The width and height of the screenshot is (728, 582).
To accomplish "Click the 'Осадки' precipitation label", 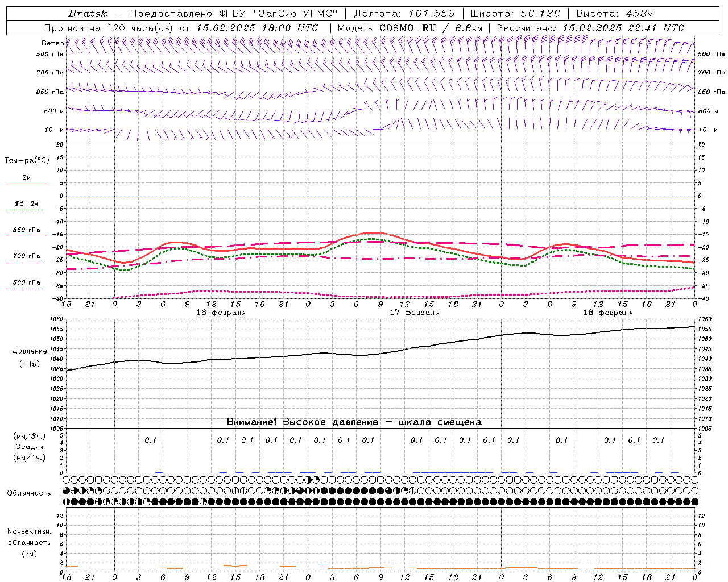I will [30, 447].
